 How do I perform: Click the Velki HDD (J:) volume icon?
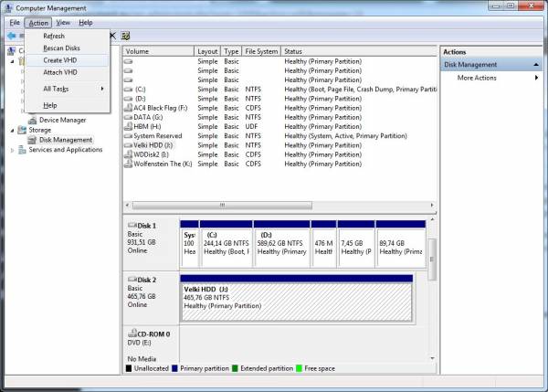pyautogui.click(x=129, y=145)
